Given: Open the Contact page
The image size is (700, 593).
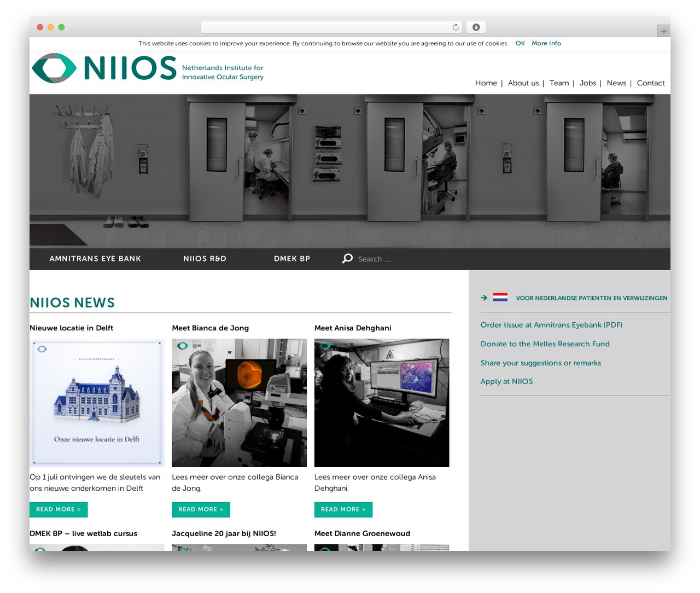Looking at the screenshot, I should 651,83.
